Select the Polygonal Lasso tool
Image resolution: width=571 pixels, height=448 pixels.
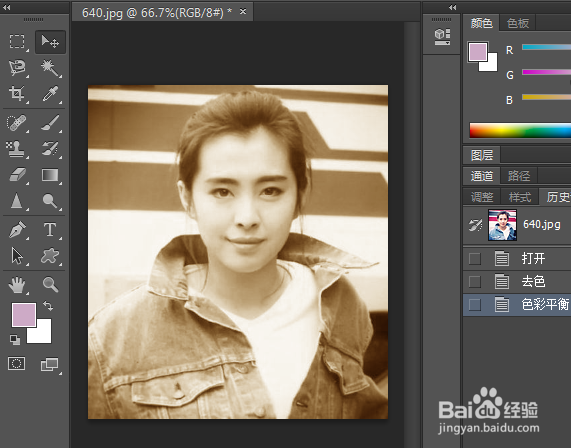point(17,68)
